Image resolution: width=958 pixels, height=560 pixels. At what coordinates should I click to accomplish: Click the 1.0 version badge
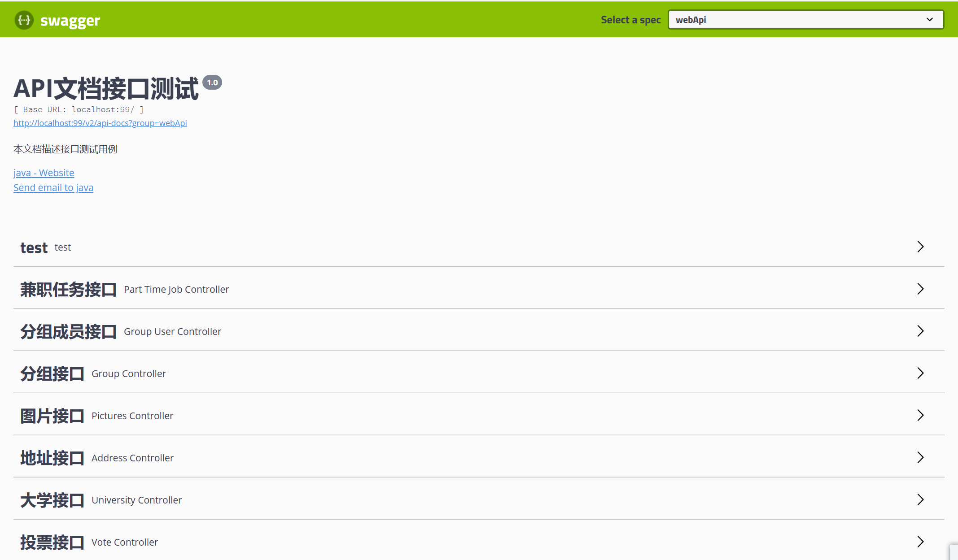pos(212,82)
